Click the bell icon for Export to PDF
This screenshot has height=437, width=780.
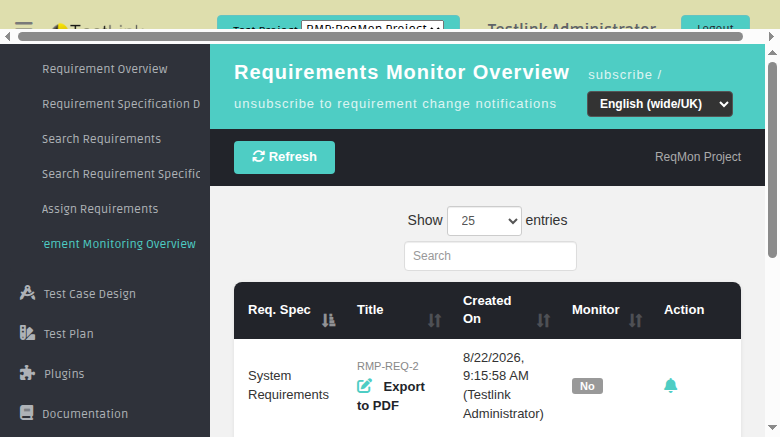671,386
